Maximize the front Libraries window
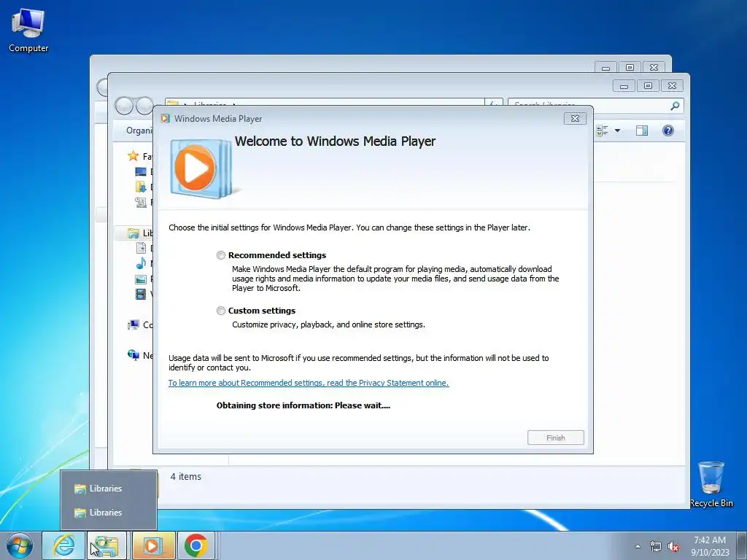The image size is (747, 560). point(648,86)
